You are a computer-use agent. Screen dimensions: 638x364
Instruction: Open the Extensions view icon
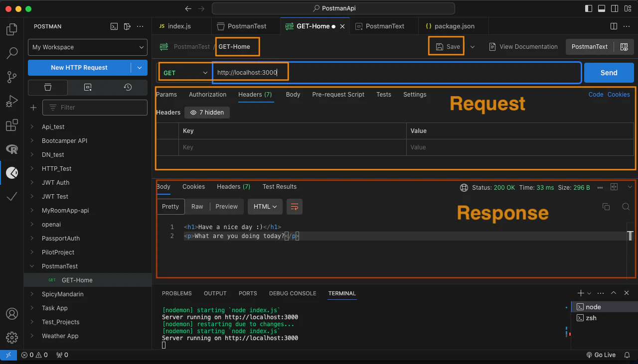click(x=11, y=125)
